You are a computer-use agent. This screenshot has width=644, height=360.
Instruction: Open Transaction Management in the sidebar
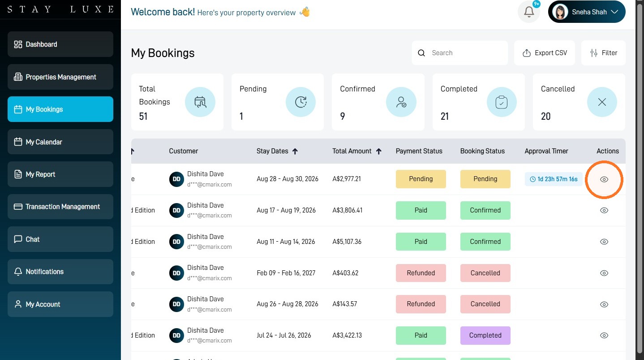[60, 207]
